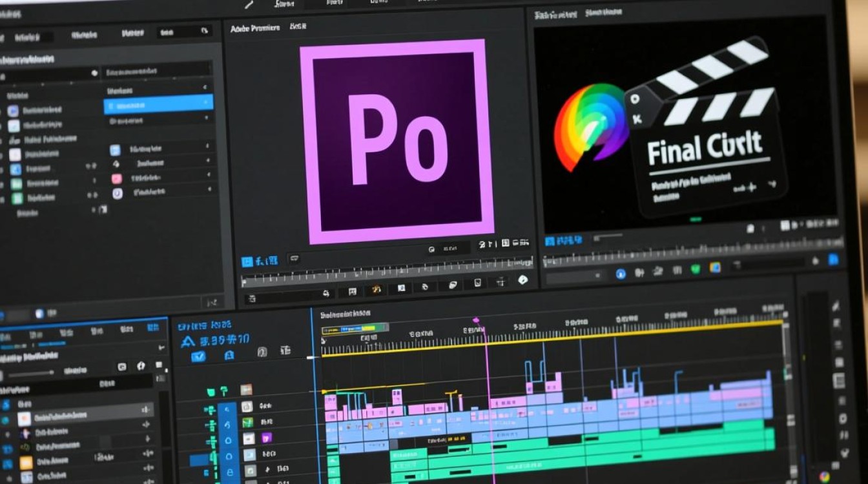This screenshot has height=484, width=868.
Task: Click the green-yellow bar above the timeline ruler
Action: pyautogui.click(x=355, y=328)
